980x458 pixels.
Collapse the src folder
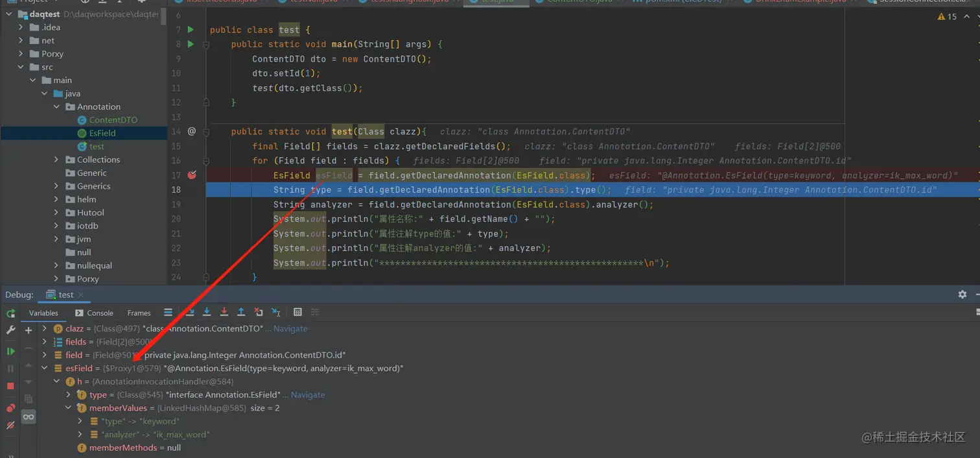(21, 67)
